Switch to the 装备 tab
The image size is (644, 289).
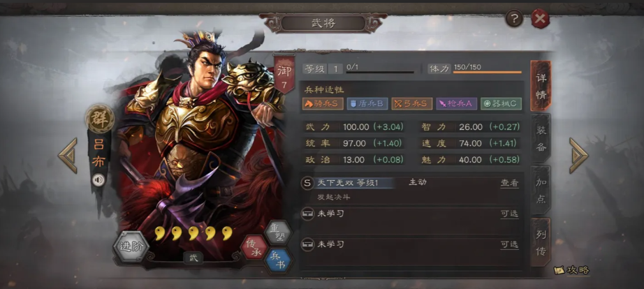tap(541, 138)
